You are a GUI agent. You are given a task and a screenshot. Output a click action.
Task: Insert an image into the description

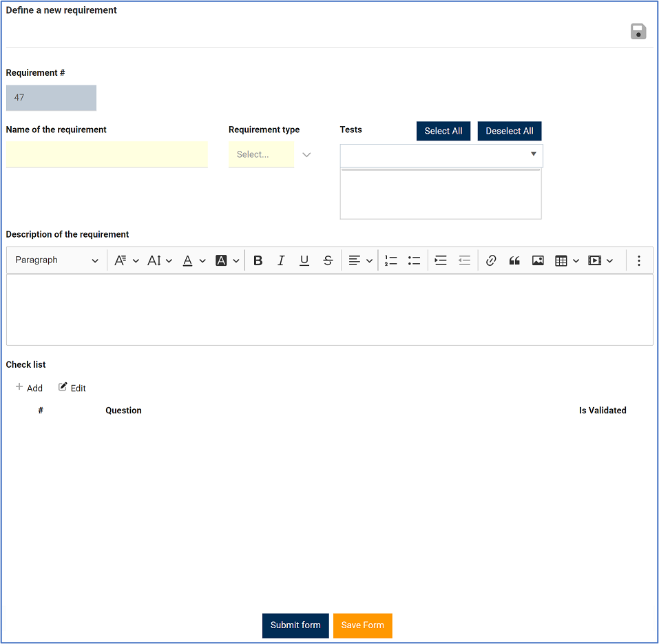pyautogui.click(x=538, y=260)
